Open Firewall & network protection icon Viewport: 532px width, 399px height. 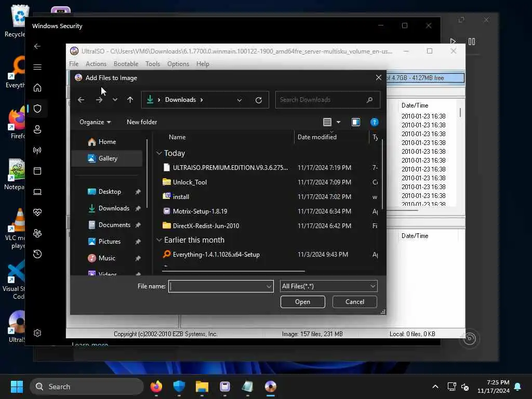coord(37,150)
